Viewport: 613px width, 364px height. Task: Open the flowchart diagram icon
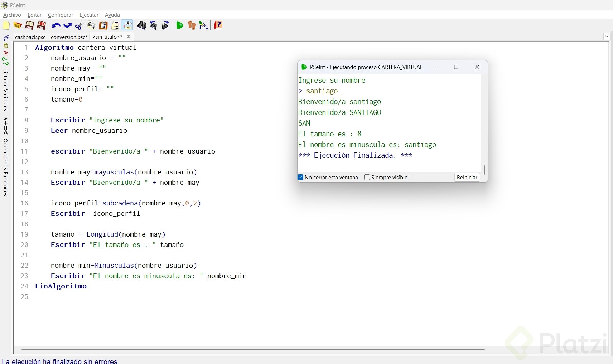[203, 25]
